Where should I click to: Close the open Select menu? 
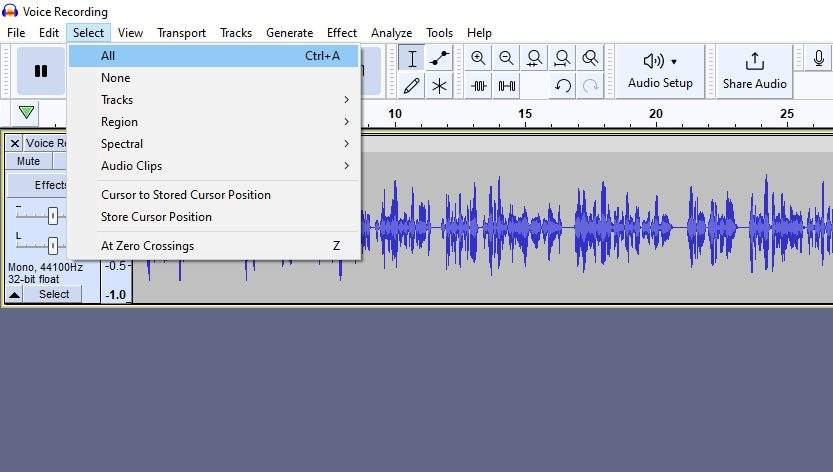click(x=88, y=33)
